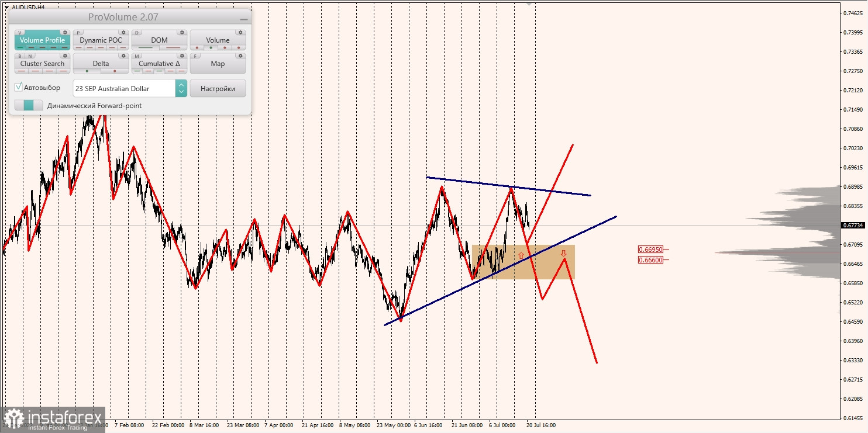The image size is (868, 433).
Task: Open Cumulative Δ gear settings
Action: (182, 56)
